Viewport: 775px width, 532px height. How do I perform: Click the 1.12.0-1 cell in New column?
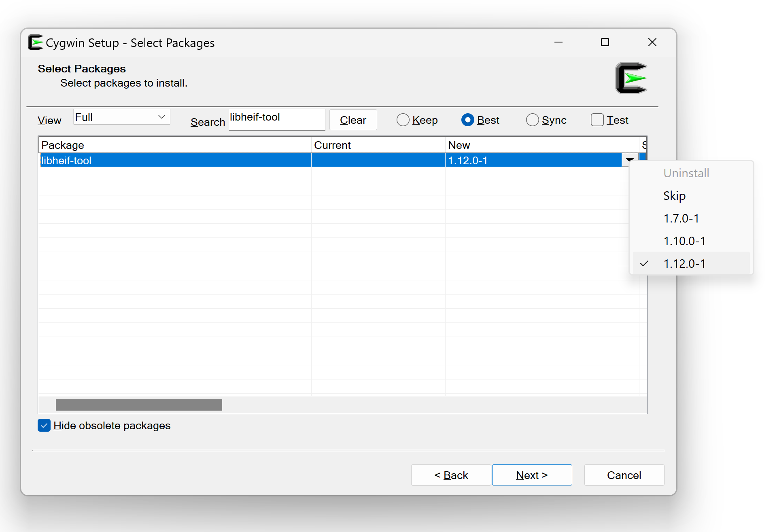tap(533, 160)
